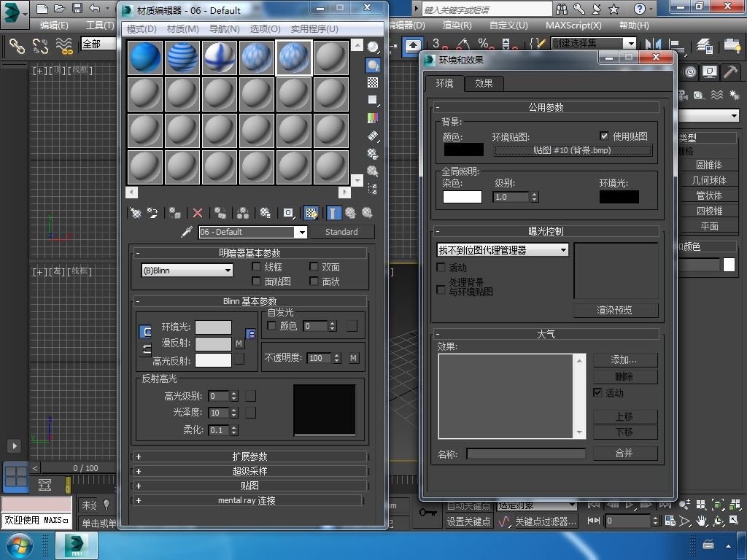Click the binoculars search icon

[x=562, y=9]
